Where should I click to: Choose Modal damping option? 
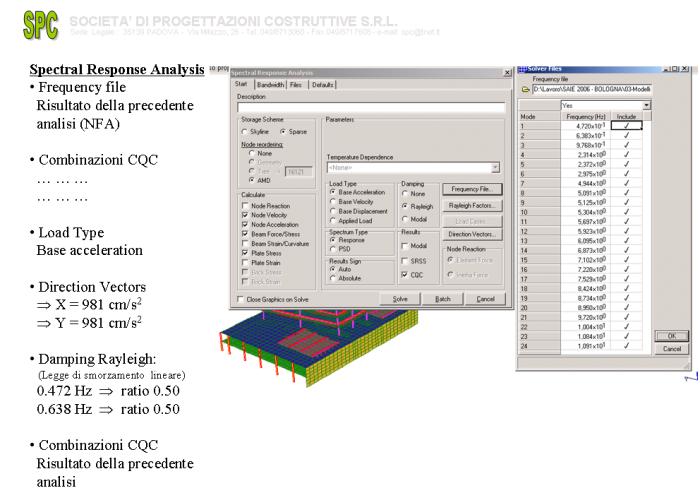pos(405,219)
